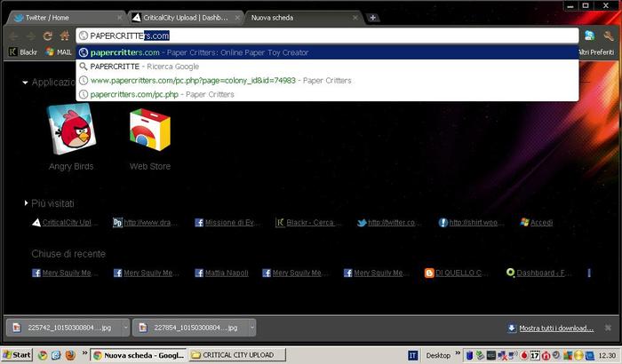Click the extension icon left of the wrench

point(590,36)
